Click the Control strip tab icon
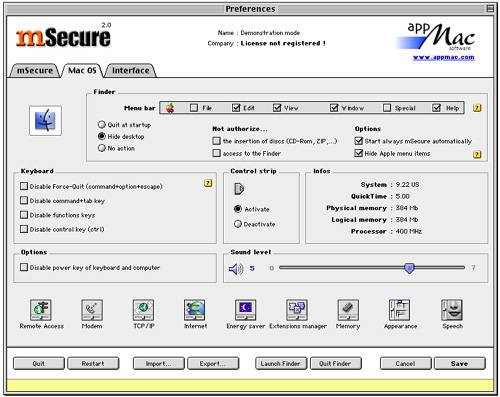Image resolution: width=500 pixels, height=397 pixels. tap(239, 189)
